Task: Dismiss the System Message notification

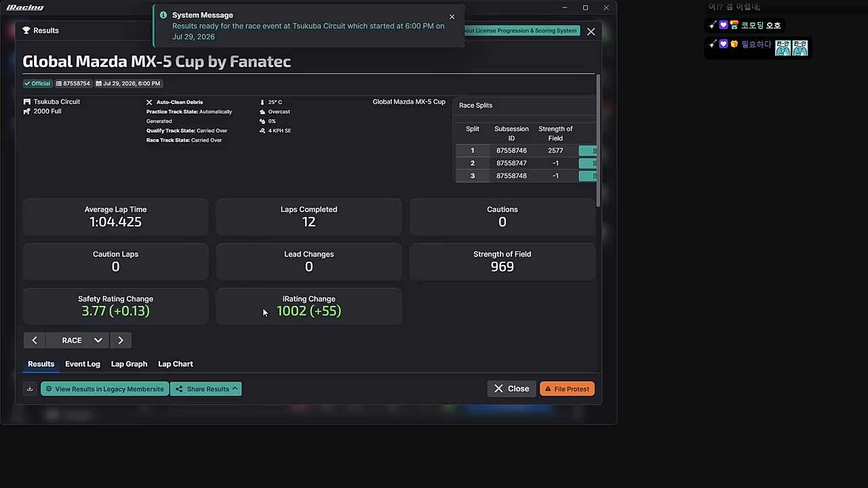Action: (452, 17)
